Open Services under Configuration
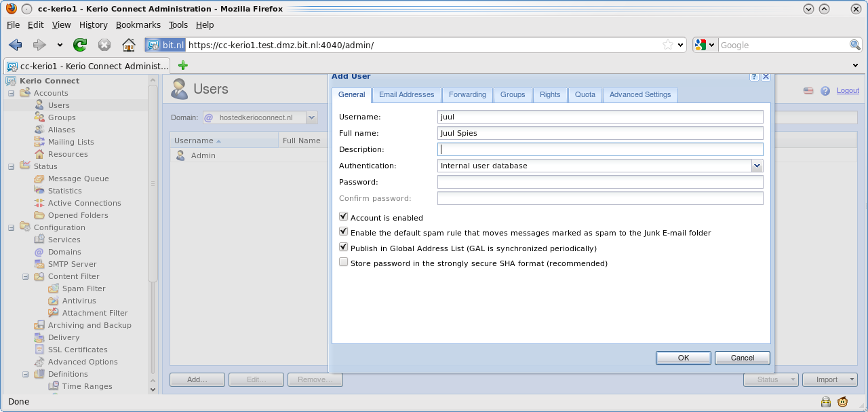The width and height of the screenshot is (868, 412). tap(64, 240)
